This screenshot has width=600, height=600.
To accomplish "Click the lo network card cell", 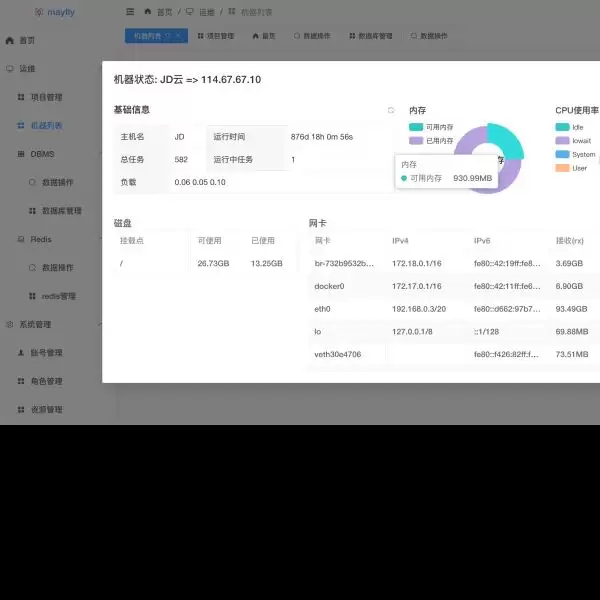I will point(318,331).
